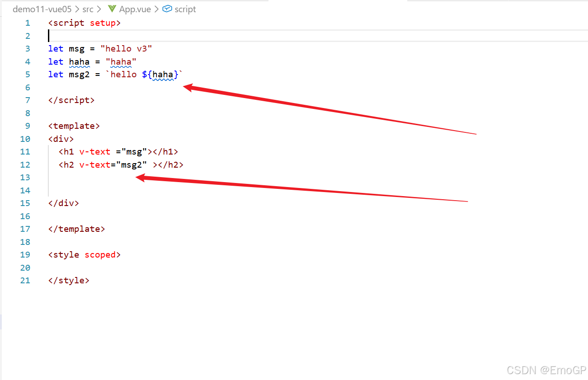This screenshot has height=380, width=588.
Task: Click the closing </script> tag
Action: [x=71, y=100]
